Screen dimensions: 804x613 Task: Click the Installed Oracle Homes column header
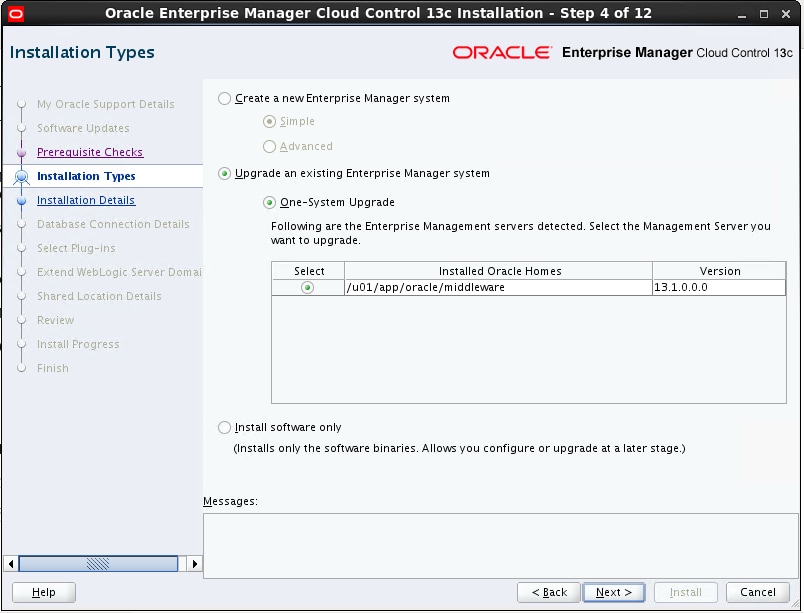(x=499, y=271)
